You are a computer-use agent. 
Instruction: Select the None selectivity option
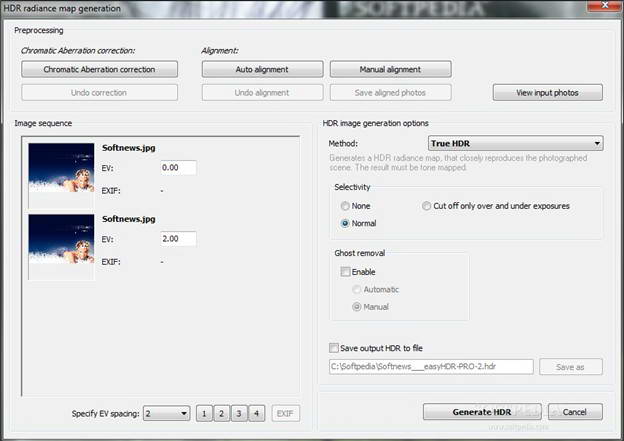pyautogui.click(x=356, y=206)
